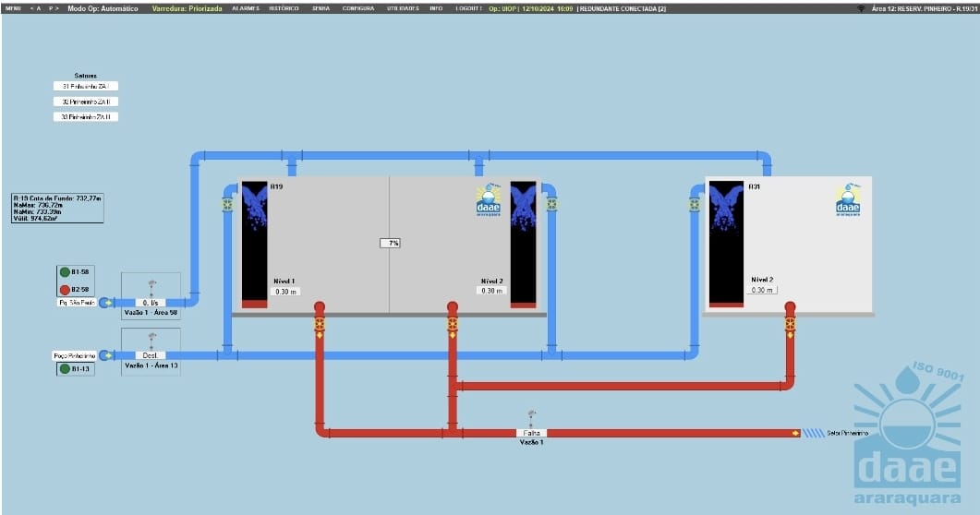The width and height of the screenshot is (980, 515).
Task: Open the Área 12 reservoir selector
Action: 922,7
